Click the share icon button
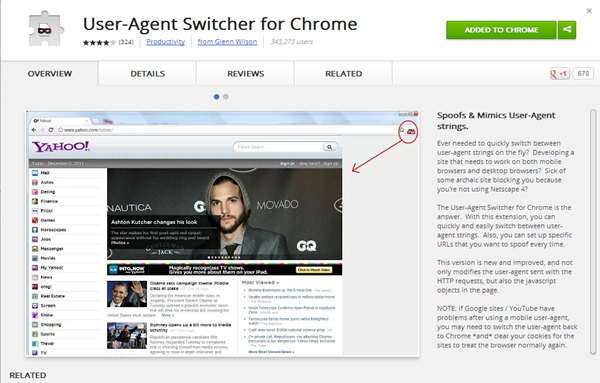Image resolution: width=600 pixels, height=383 pixels. (x=567, y=30)
